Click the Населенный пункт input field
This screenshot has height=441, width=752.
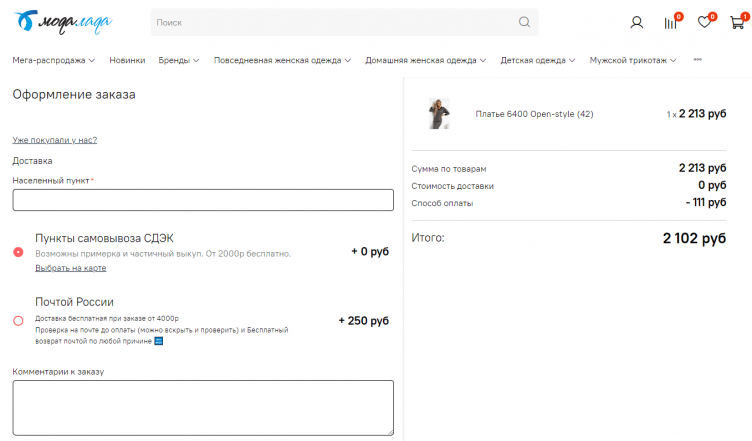[203, 200]
